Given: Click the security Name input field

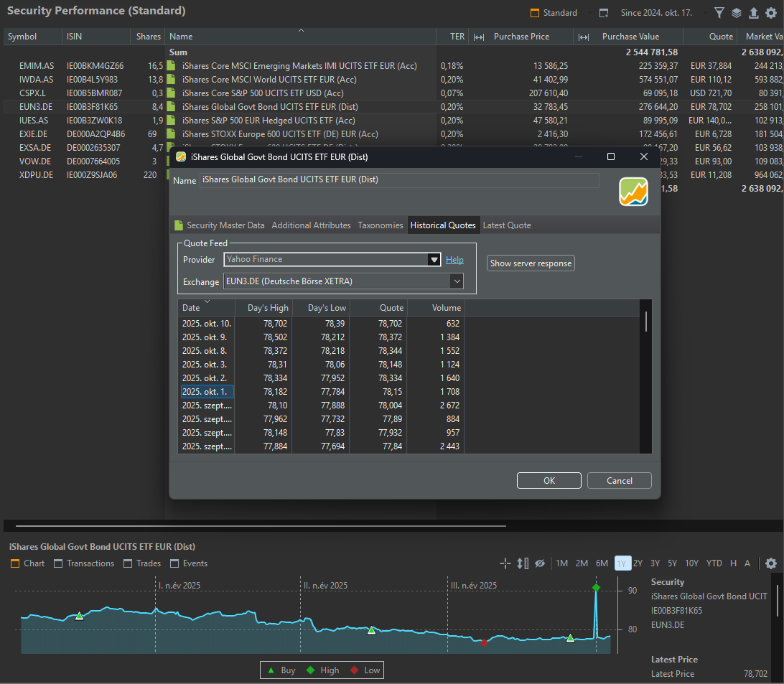Looking at the screenshot, I should tap(398, 180).
